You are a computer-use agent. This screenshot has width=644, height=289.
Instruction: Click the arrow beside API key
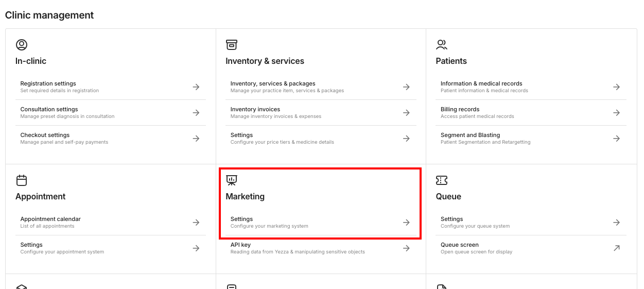click(x=406, y=248)
